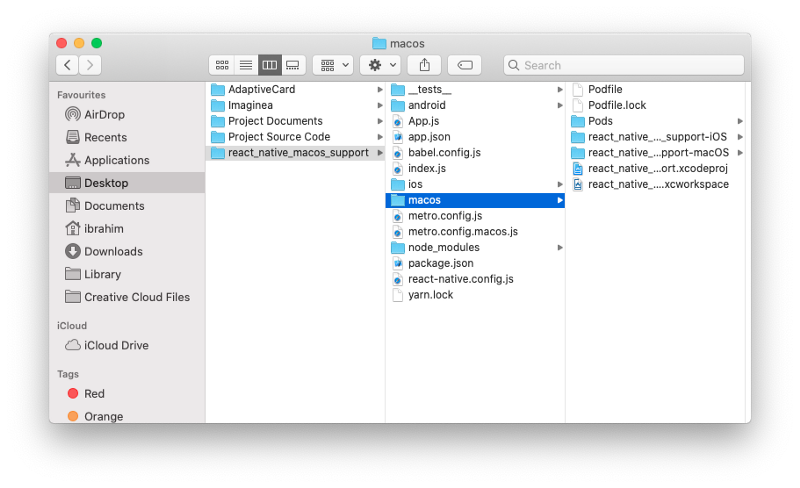
Task: Go forward with the right chevron button
Action: [x=90, y=65]
